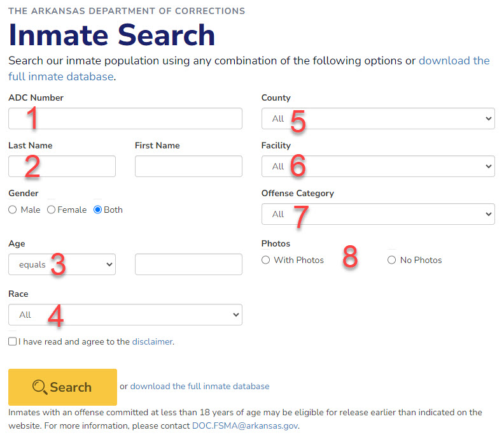Focus the Last Name text box
504x435 pixels.
(62, 166)
